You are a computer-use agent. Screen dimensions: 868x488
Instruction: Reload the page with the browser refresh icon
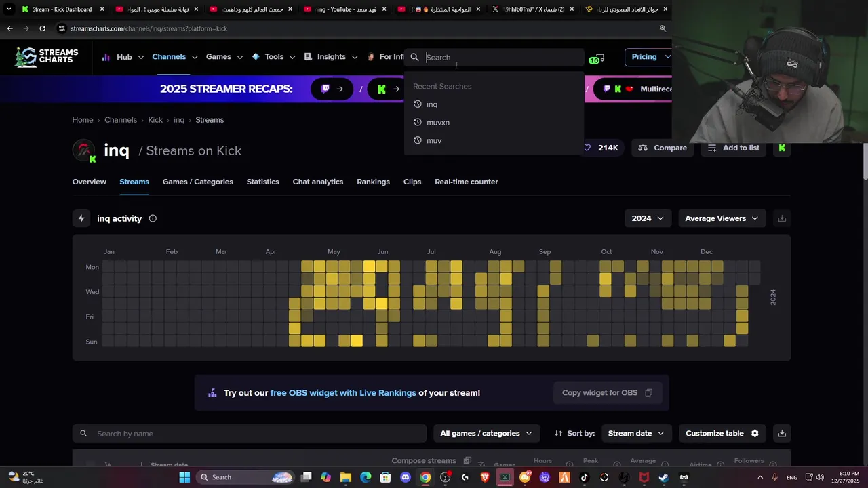(x=42, y=28)
